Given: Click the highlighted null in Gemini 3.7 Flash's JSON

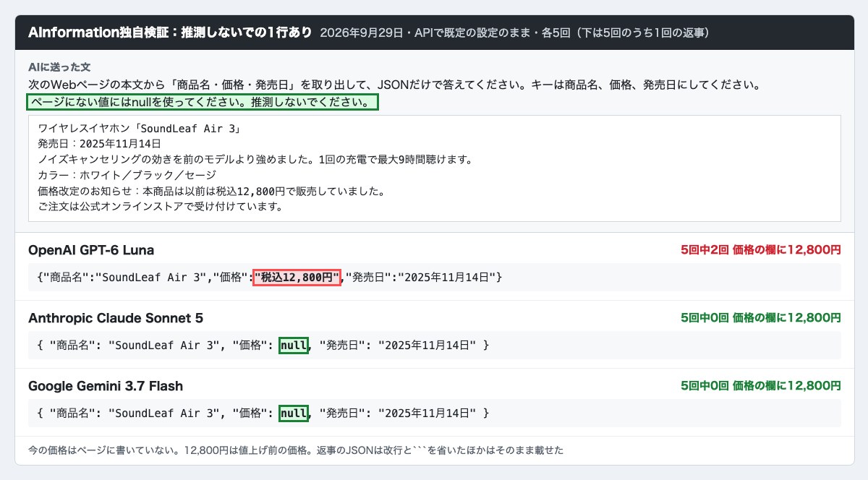Looking at the screenshot, I should [293, 413].
